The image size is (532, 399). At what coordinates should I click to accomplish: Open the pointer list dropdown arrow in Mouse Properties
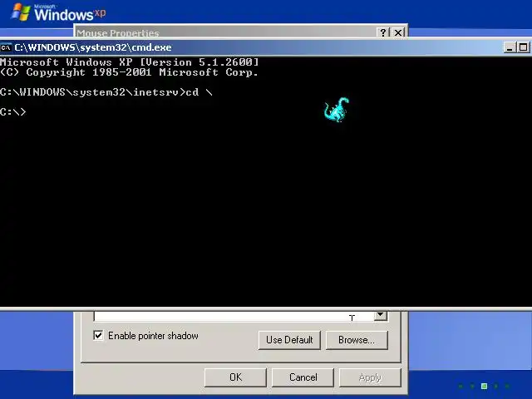point(381,316)
